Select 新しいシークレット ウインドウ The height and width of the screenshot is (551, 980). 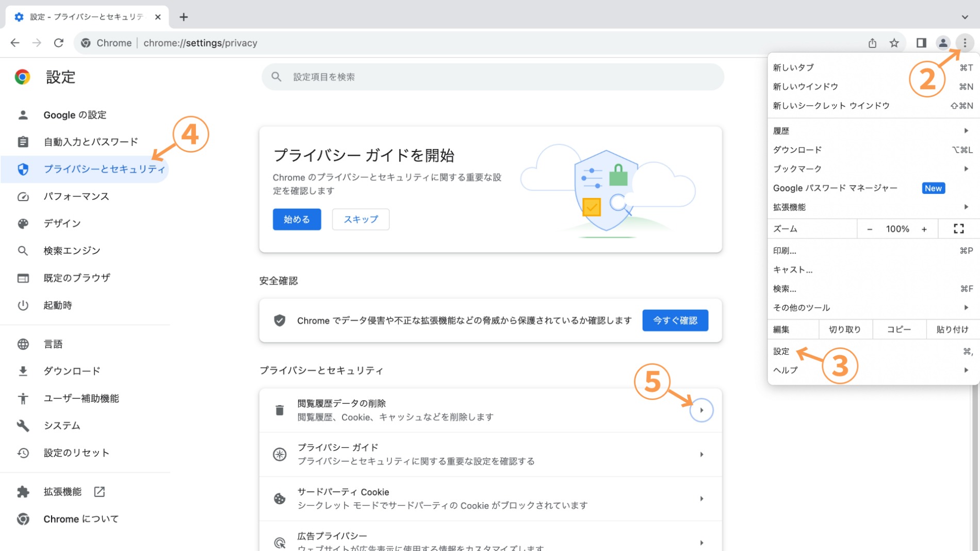[x=873, y=106]
